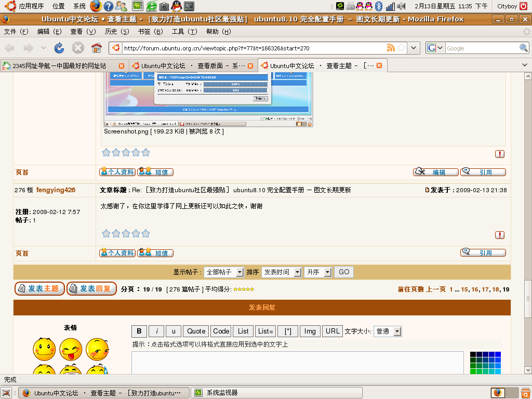Close the 2345网址导航 tab

click(x=122, y=66)
